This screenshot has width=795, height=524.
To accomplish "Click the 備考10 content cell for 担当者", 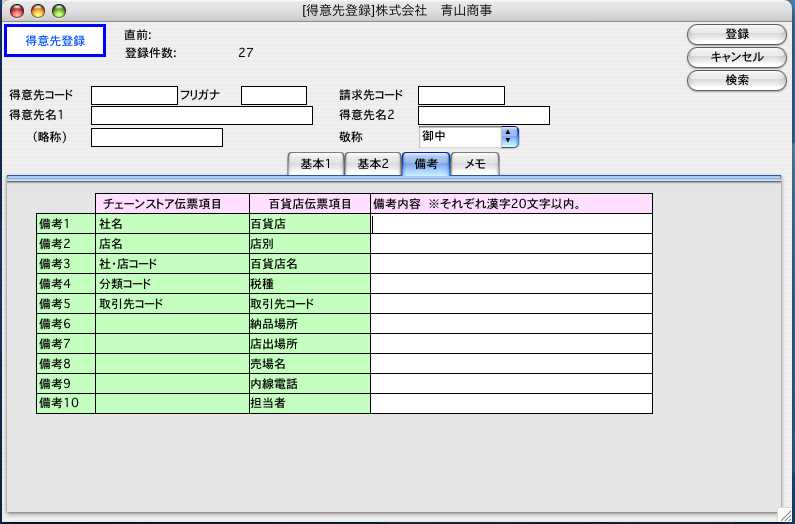I will pos(511,404).
